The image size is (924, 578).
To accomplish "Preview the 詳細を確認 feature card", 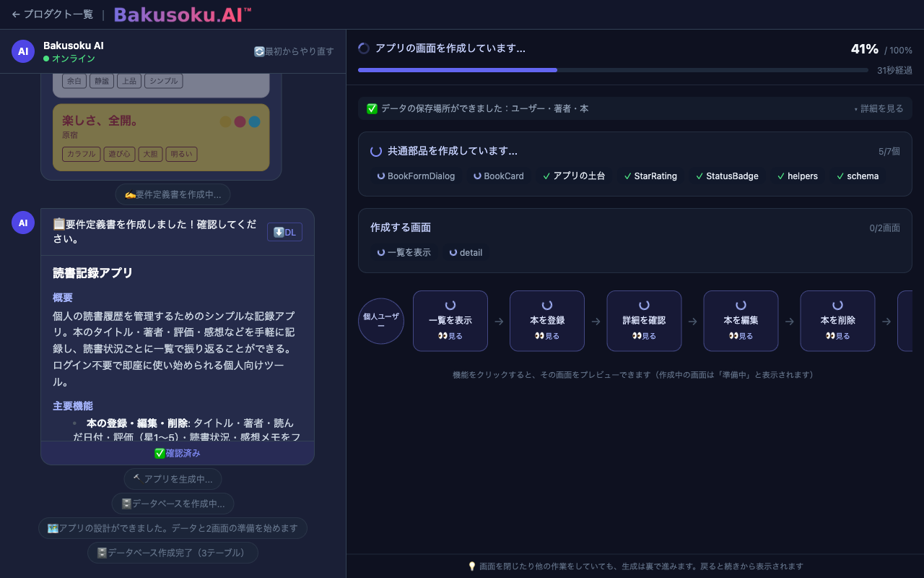I will 644,321.
